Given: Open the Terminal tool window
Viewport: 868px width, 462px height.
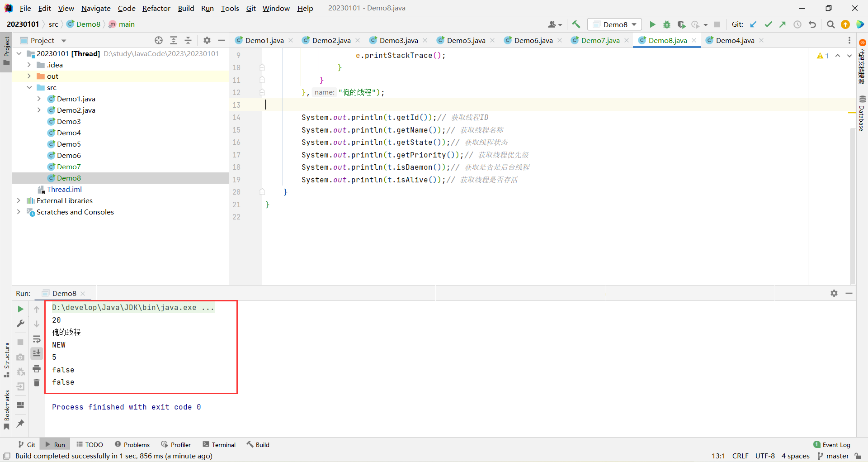Looking at the screenshot, I should click(219, 444).
